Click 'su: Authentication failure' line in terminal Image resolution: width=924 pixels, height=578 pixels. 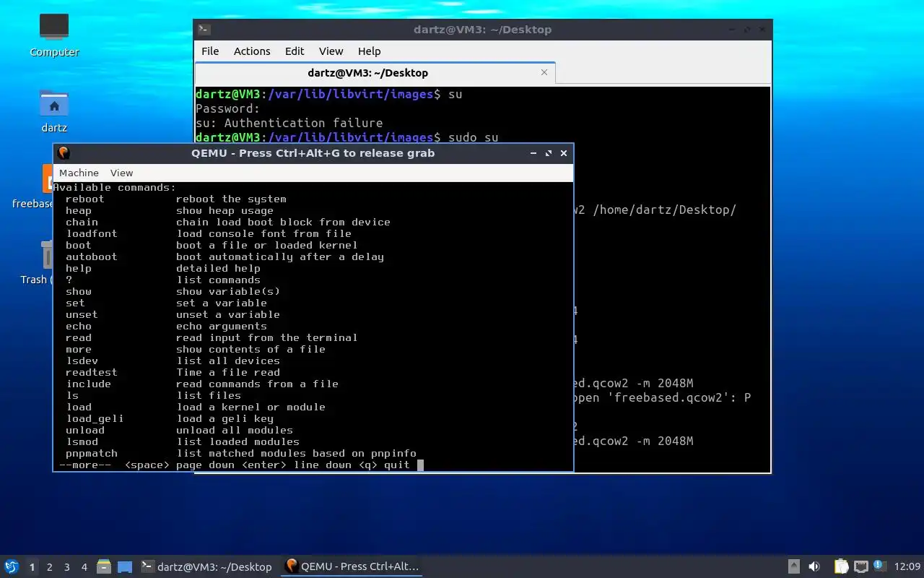click(x=289, y=123)
